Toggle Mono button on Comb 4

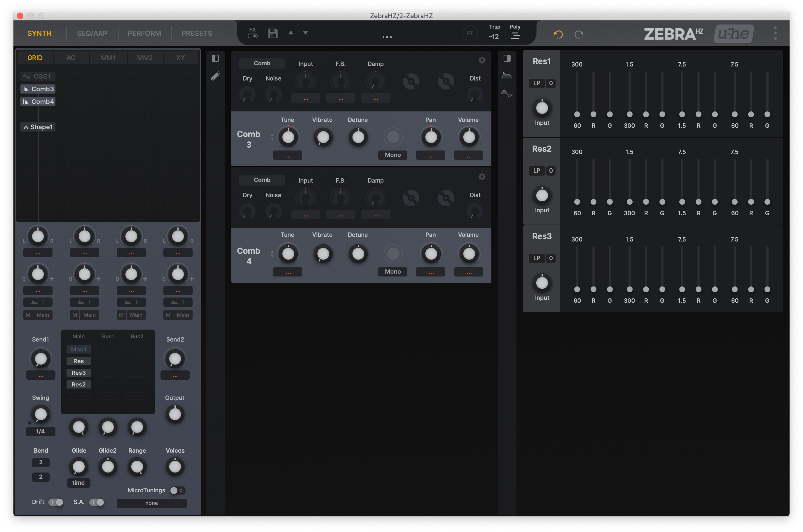pos(393,272)
